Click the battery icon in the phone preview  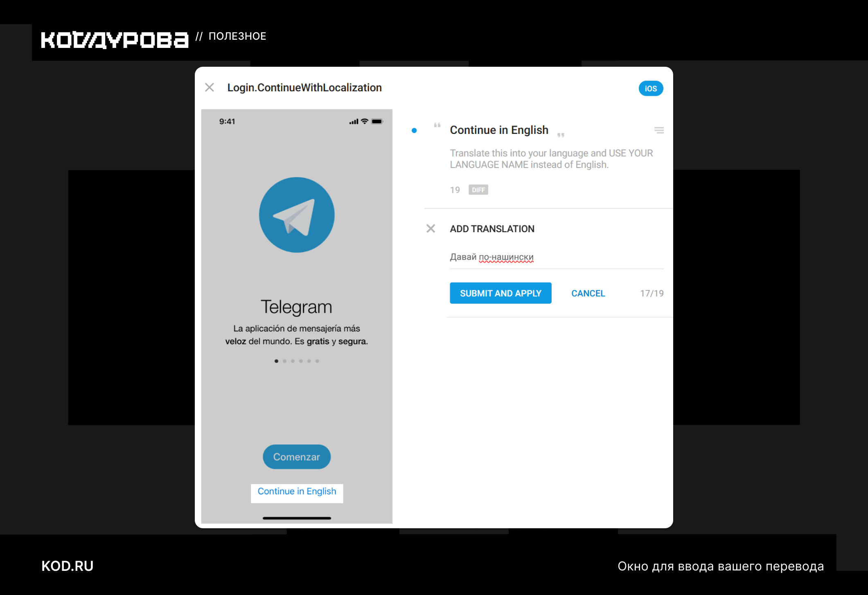point(377,121)
